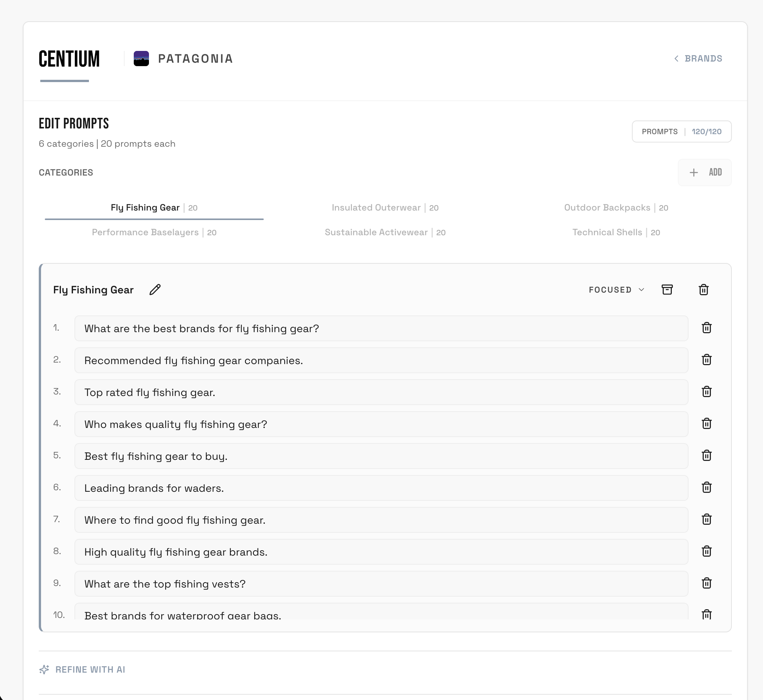Open the Outdoor Backpacks category tab
This screenshot has height=700, width=763.
(616, 208)
